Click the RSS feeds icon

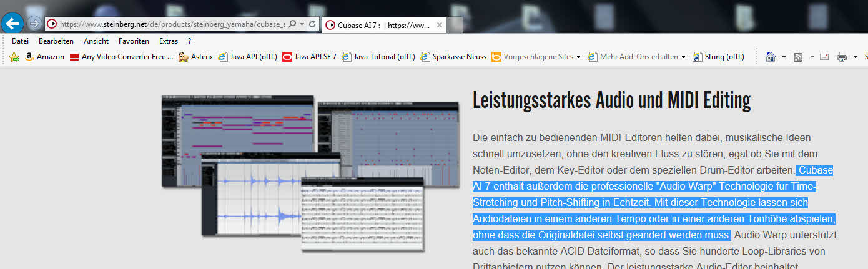tap(798, 57)
